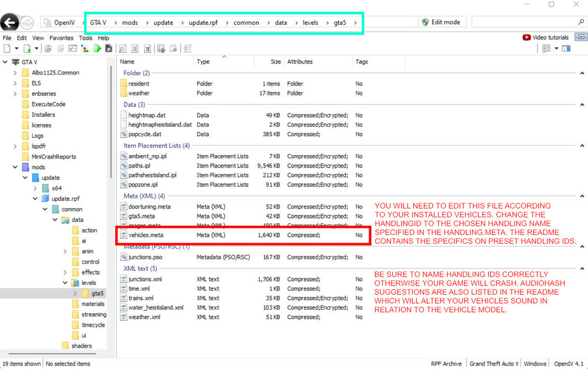Click into the search input field
The image size is (588, 369).
coord(524,22)
